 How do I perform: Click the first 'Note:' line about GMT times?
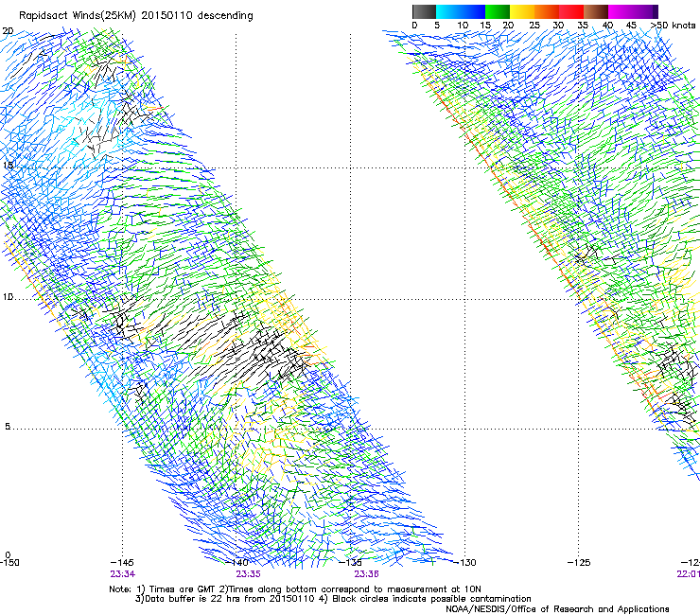295,589
